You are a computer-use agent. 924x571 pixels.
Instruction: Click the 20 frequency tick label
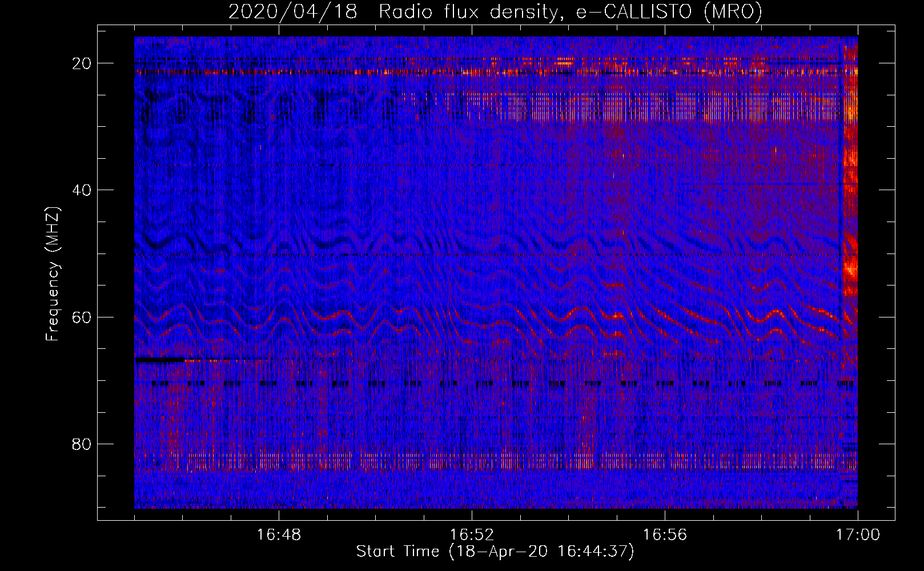coord(82,63)
